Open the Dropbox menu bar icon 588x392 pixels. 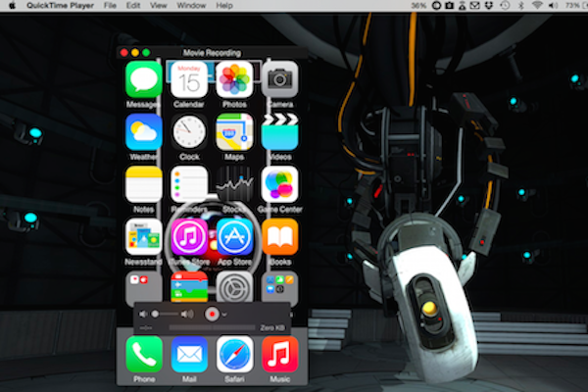click(489, 6)
